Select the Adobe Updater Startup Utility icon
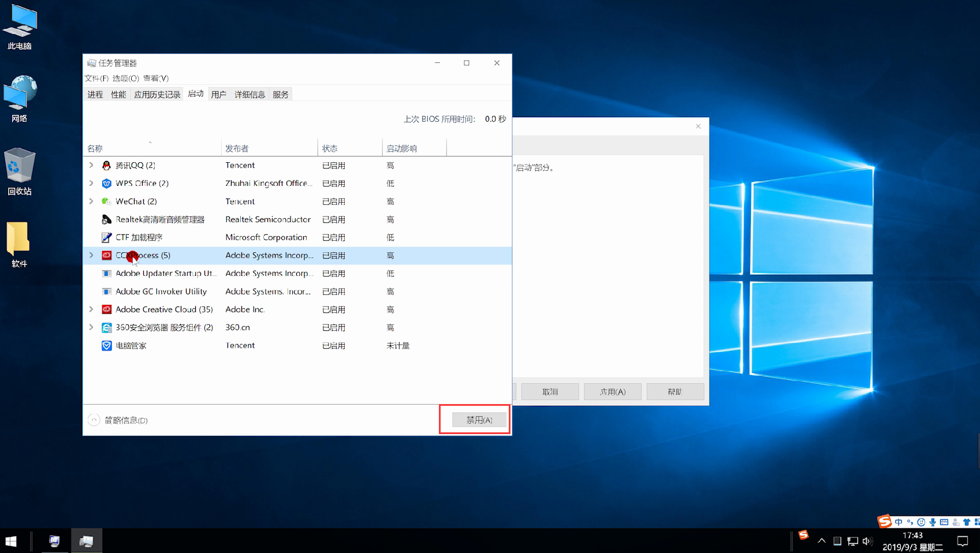Viewport: 980px width, 553px height. tap(106, 273)
